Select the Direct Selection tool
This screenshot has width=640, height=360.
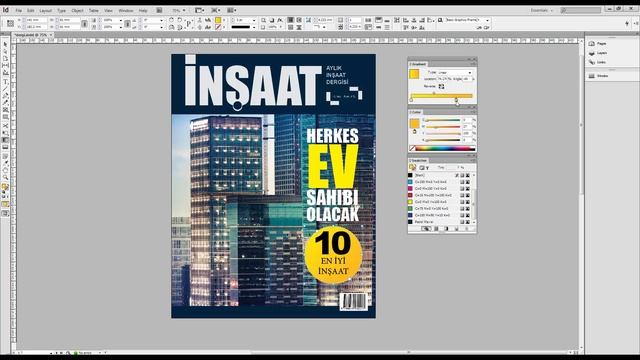5,51
